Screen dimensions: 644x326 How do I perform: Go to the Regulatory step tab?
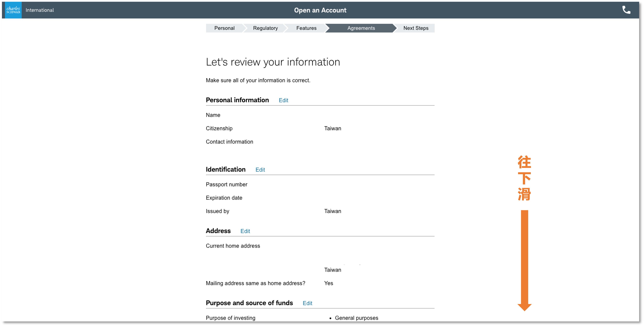click(x=265, y=28)
